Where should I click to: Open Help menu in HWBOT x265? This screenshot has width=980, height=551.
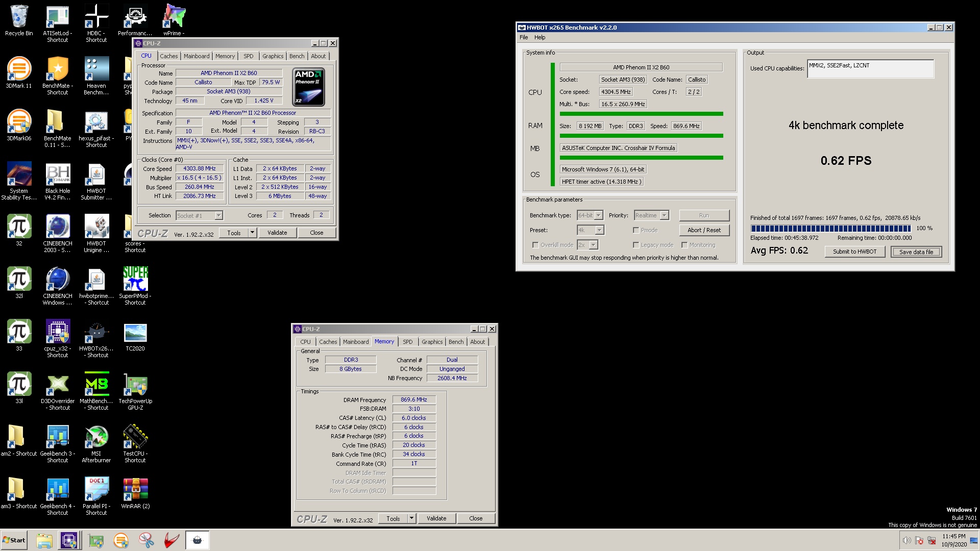(x=540, y=37)
